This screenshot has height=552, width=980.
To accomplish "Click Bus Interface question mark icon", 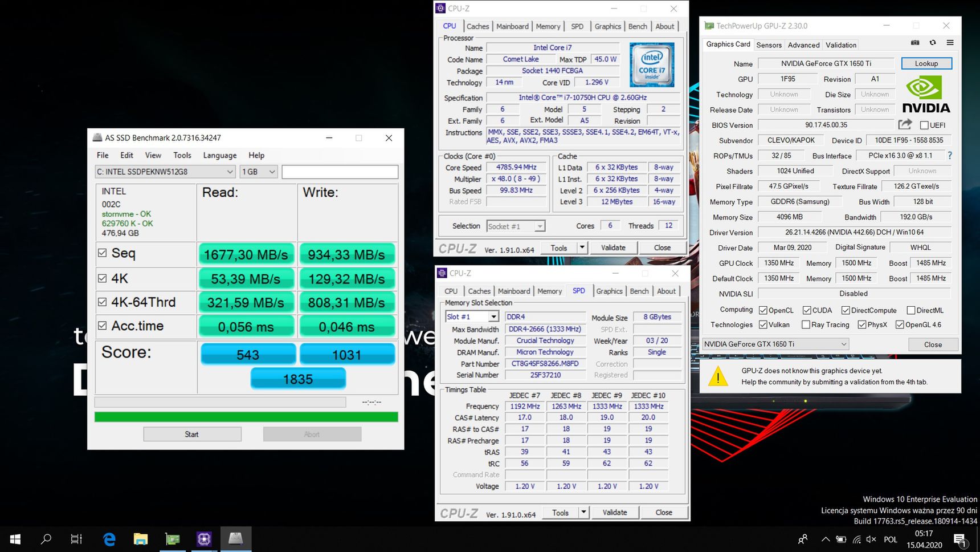I will pyautogui.click(x=949, y=156).
